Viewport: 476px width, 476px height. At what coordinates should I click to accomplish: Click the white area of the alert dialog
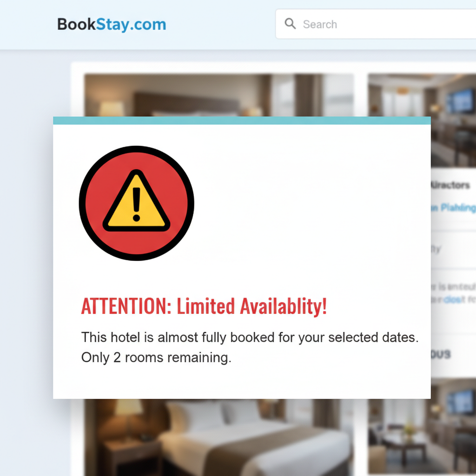(x=304, y=212)
